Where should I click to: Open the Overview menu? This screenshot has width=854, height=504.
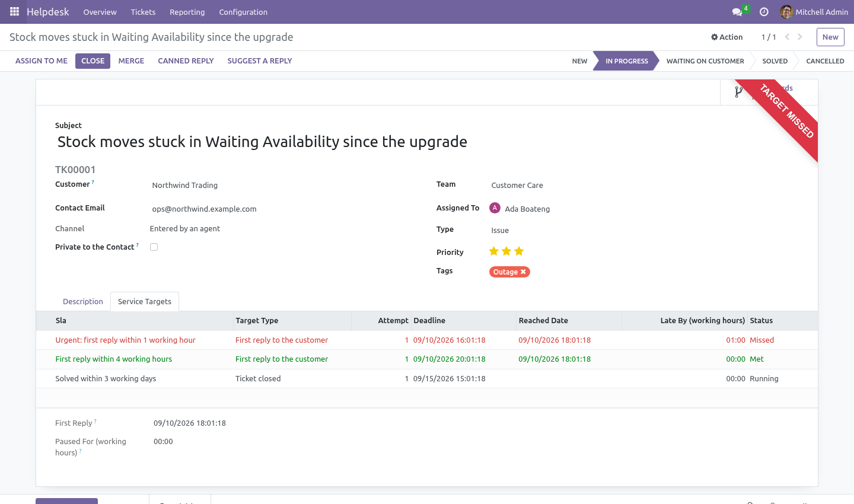pyautogui.click(x=100, y=12)
